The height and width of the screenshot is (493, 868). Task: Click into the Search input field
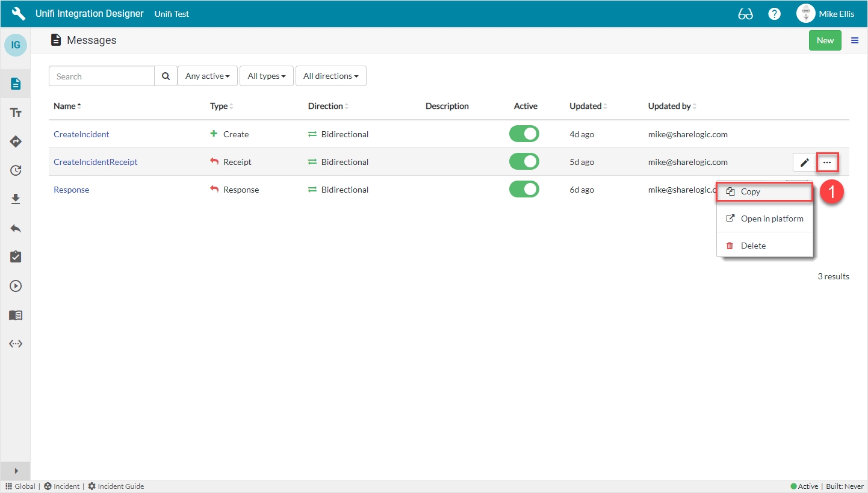102,76
